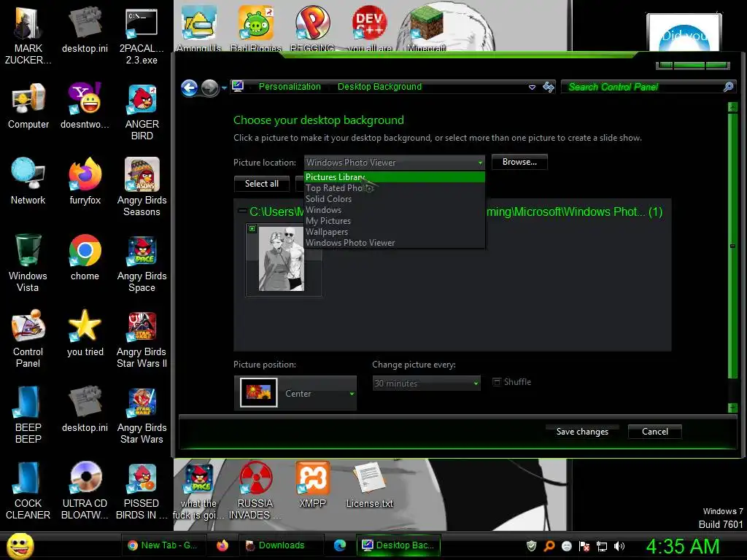Open the Network desktop icon
The height and width of the screenshot is (560, 747).
[28, 181]
